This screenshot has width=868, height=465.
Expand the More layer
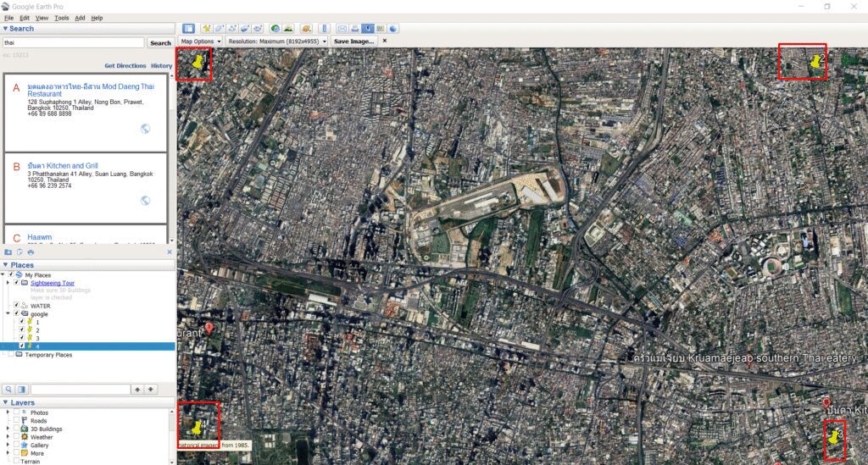[8, 453]
